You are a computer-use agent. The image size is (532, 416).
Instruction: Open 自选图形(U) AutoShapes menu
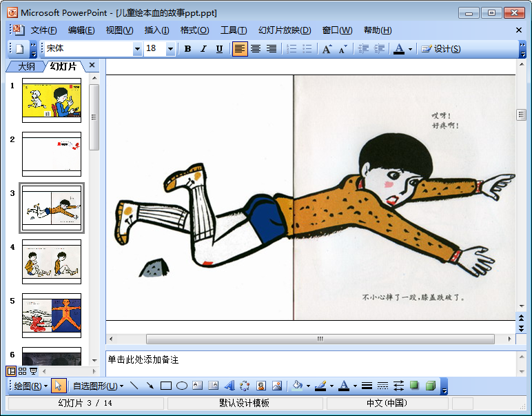point(98,386)
